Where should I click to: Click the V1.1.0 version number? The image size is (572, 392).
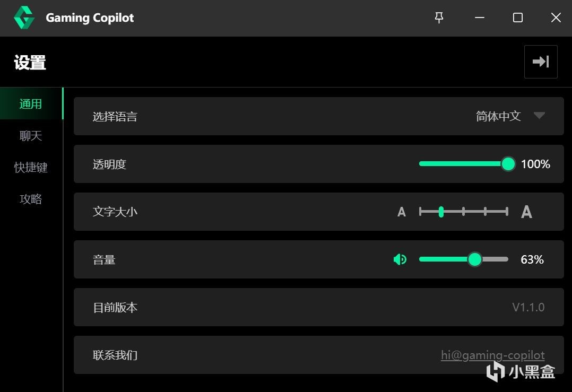[x=528, y=307]
